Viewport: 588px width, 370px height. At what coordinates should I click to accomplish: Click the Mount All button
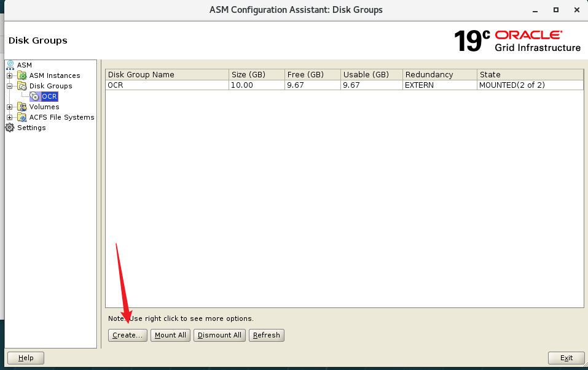170,335
